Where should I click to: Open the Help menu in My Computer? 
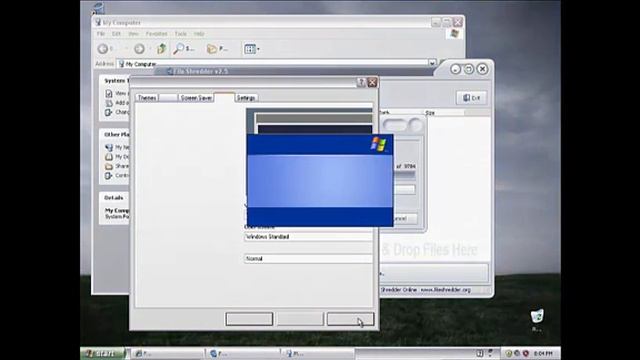(x=199, y=34)
